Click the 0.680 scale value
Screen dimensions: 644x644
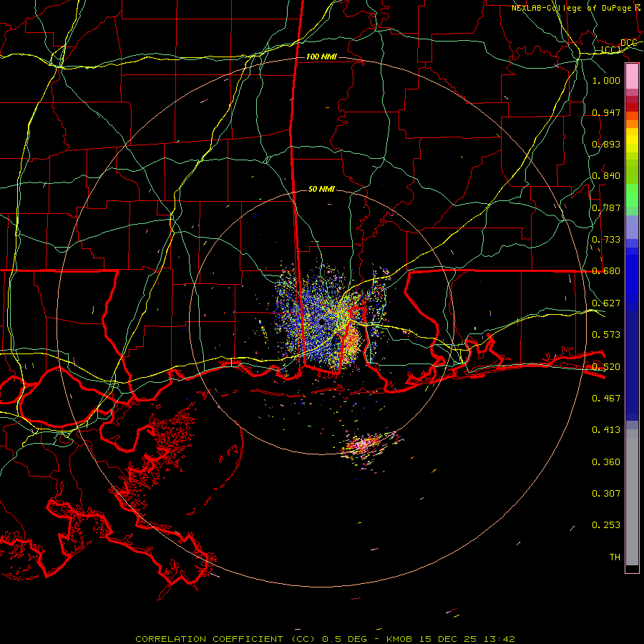click(x=606, y=270)
